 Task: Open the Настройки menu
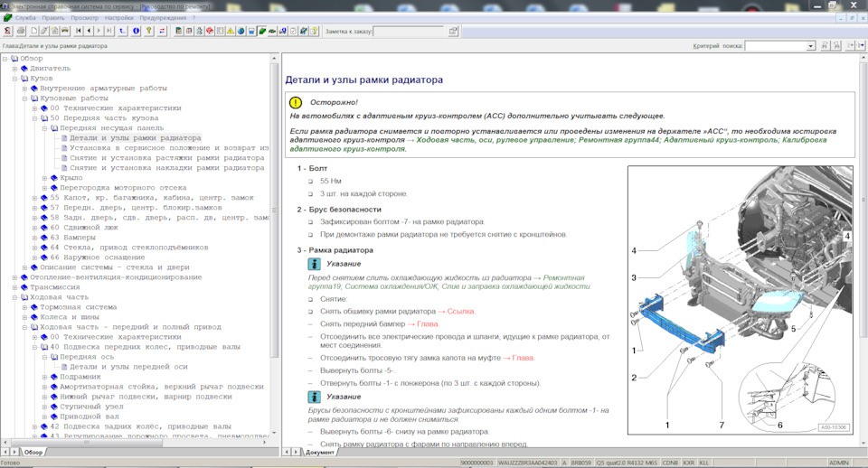[118, 17]
